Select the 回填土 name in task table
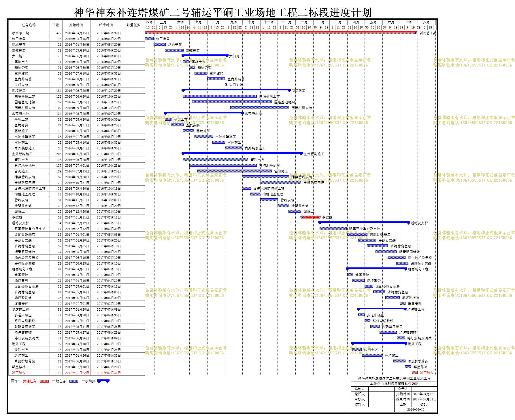Screen dimensions: 515x420 (20, 212)
